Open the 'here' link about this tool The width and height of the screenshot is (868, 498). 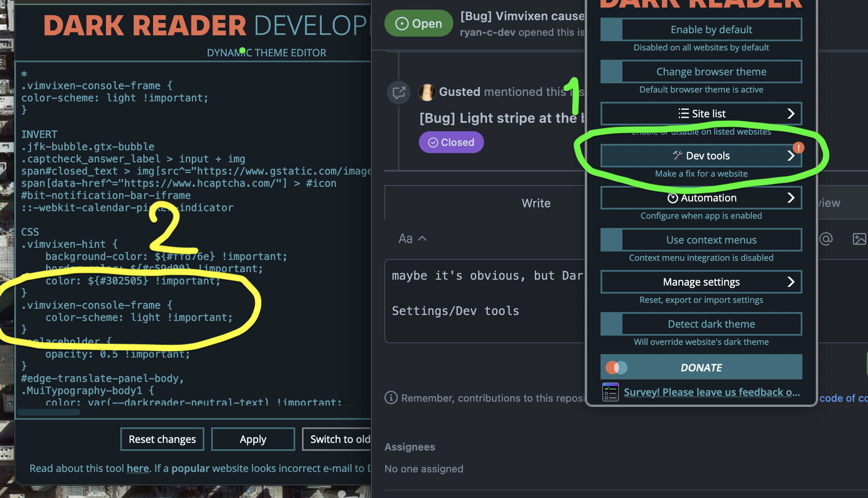pyautogui.click(x=138, y=468)
